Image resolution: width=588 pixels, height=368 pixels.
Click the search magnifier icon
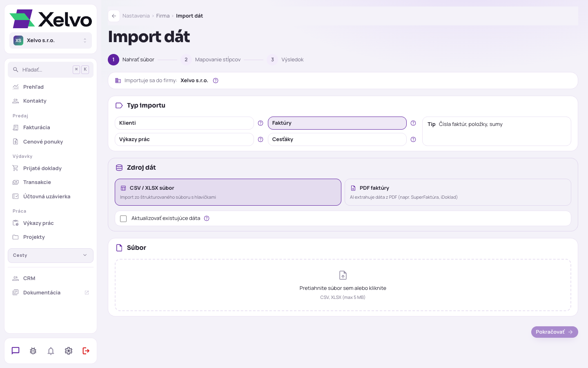(x=16, y=70)
